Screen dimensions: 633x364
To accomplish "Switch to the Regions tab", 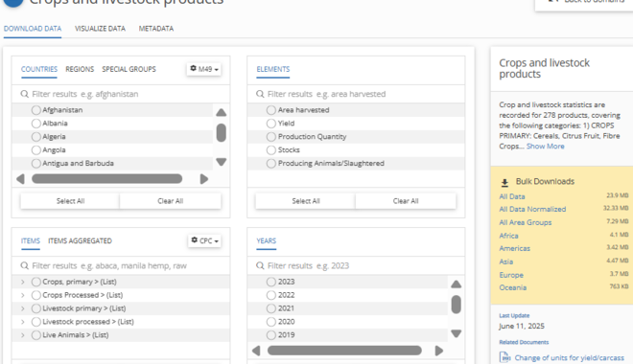I will click(x=80, y=69).
